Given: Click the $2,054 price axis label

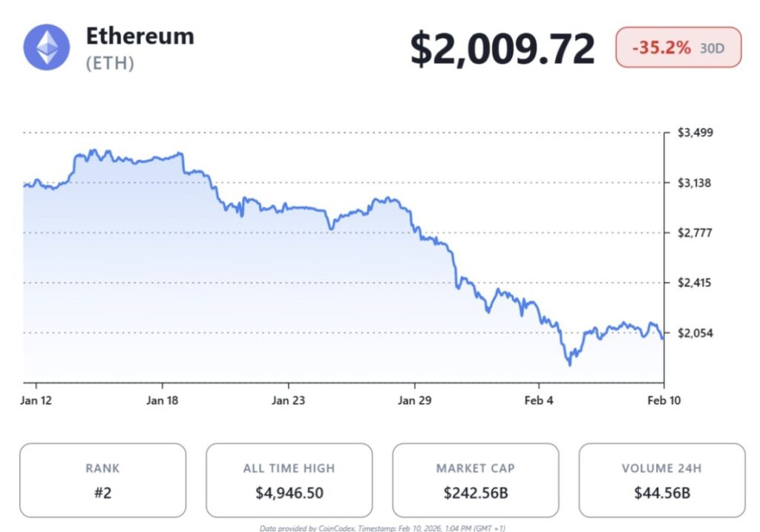Looking at the screenshot, I should pyautogui.click(x=695, y=333).
